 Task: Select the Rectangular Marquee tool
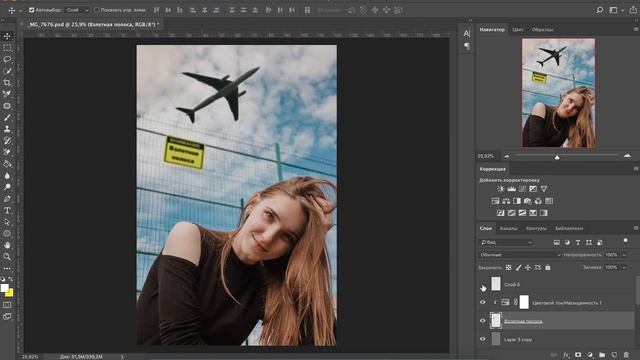7,48
